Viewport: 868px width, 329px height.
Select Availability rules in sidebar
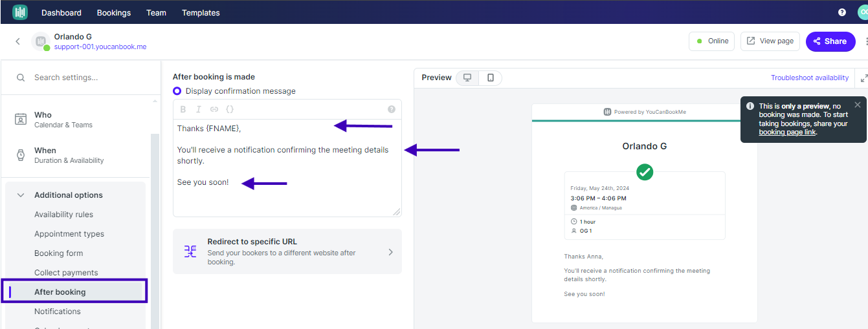click(x=63, y=215)
